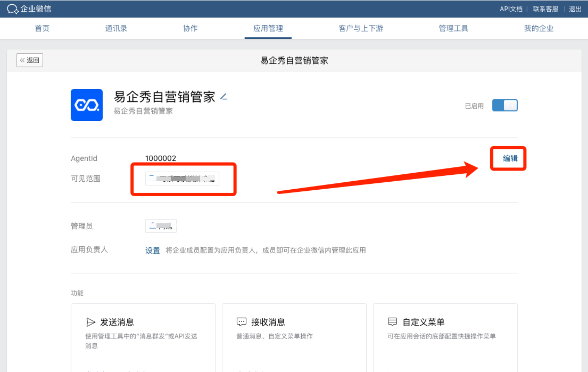Click 联系客服 in the header
The width and height of the screenshot is (588, 372).
pyautogui.click(x=545, y=9)
